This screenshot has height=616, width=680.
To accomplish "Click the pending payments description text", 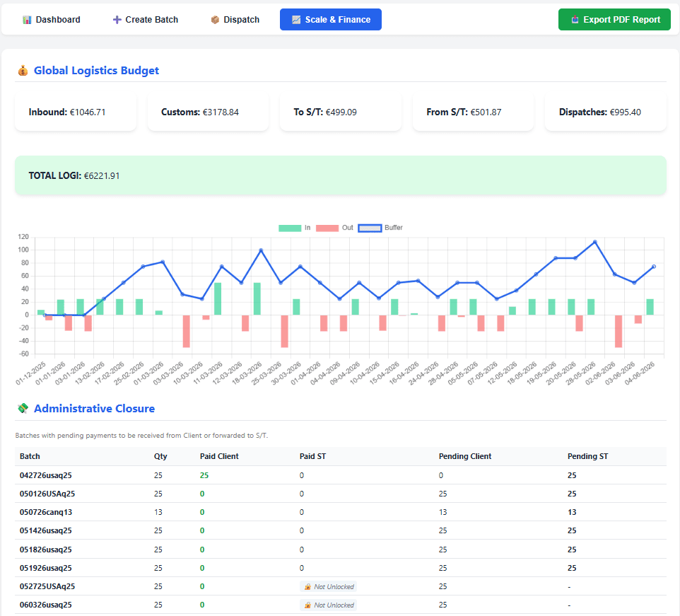I will (x=141, y=436).
